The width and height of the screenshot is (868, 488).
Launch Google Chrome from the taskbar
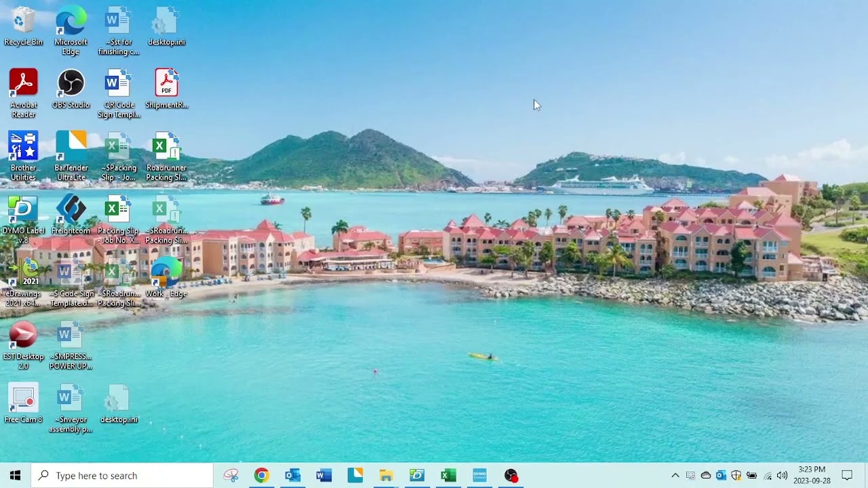(x=262, y=476)
